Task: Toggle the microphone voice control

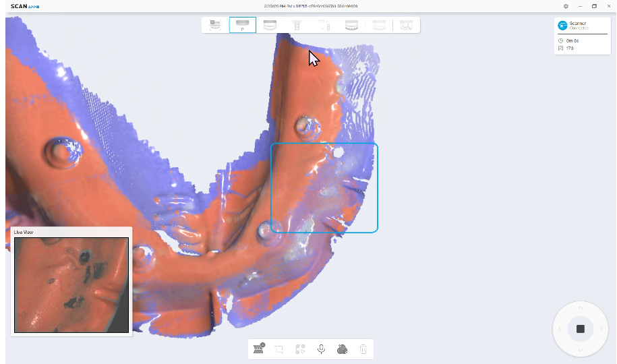Action: [x=322, y=349]
